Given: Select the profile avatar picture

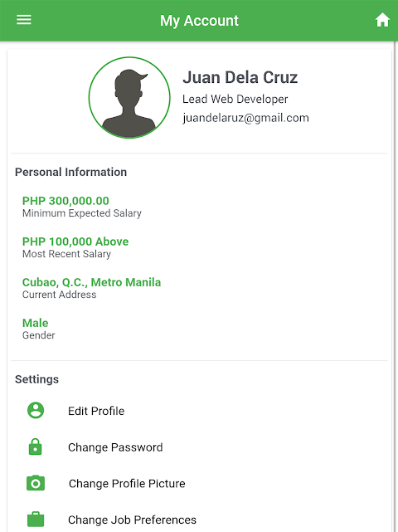Looking at the screenshot, I should coord(129,98).
